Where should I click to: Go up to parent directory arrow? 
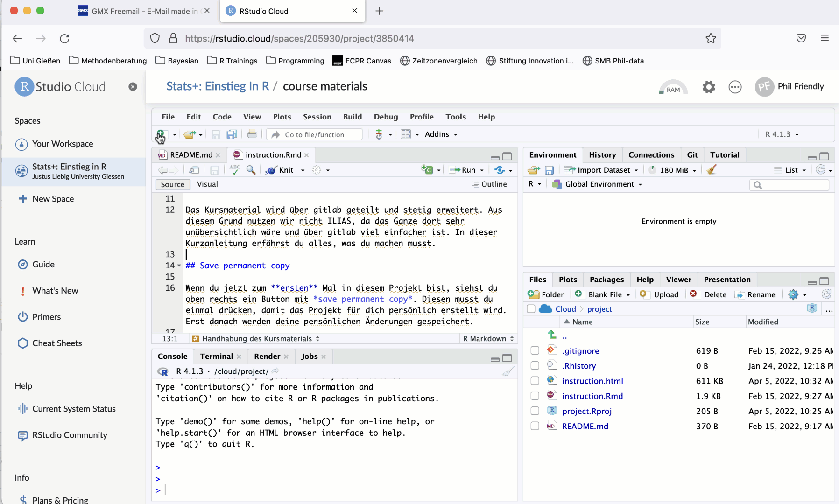click(552, 335)
